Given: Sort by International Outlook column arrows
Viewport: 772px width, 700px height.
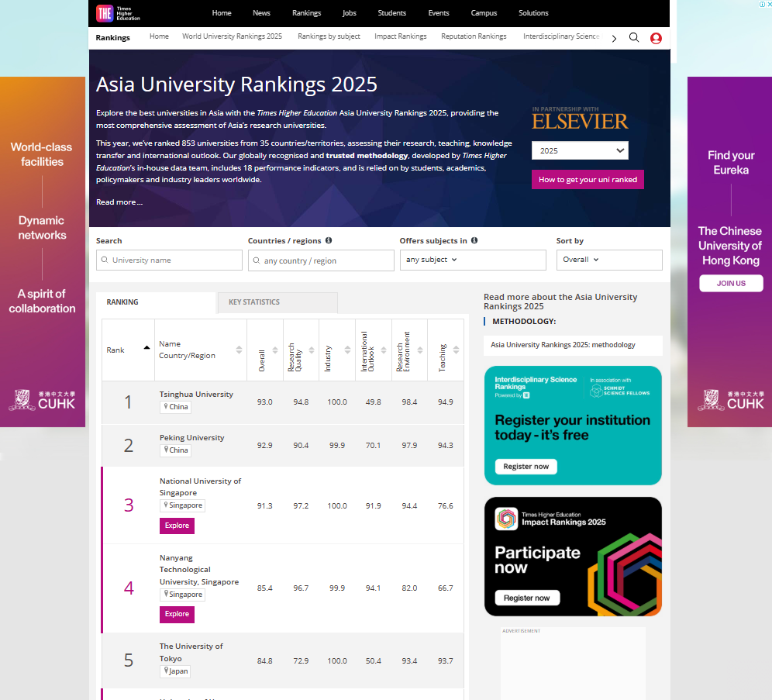Looking at the screenshot, I should click(x=384, y=350).
